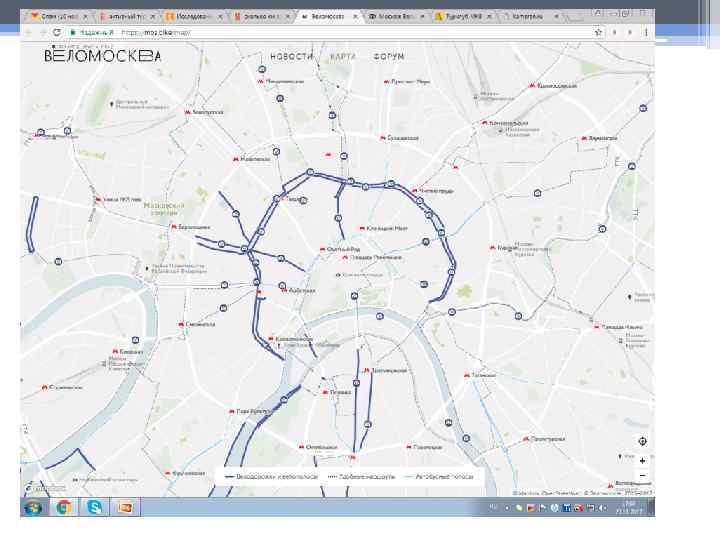Image resolution: width=720 pixels, height=540 pixels.
Task: Open the Windows Start menu
Action: tap(33, 507)
